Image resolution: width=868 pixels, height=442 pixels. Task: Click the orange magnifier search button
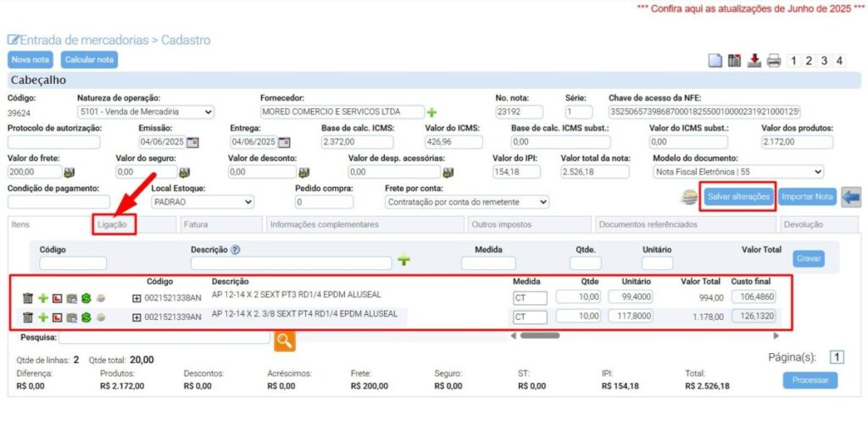(x=284, y=340)
